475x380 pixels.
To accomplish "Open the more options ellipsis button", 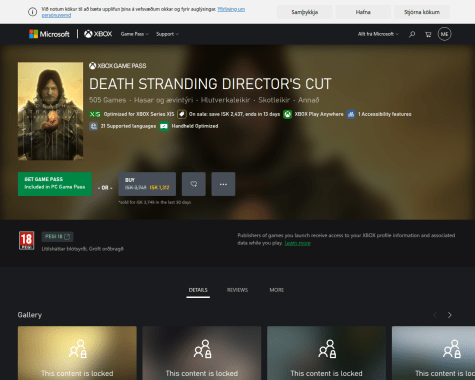I will (223, 184).
